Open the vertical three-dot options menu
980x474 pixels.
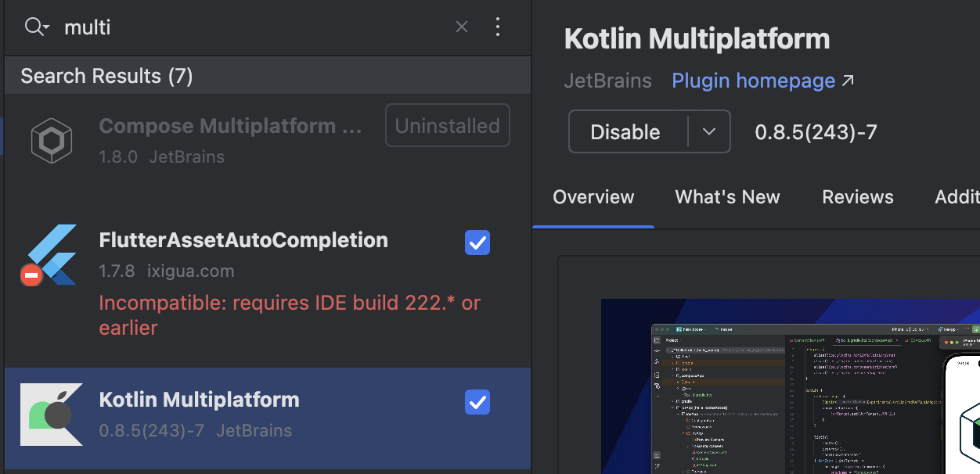click(x=498, y=27)
